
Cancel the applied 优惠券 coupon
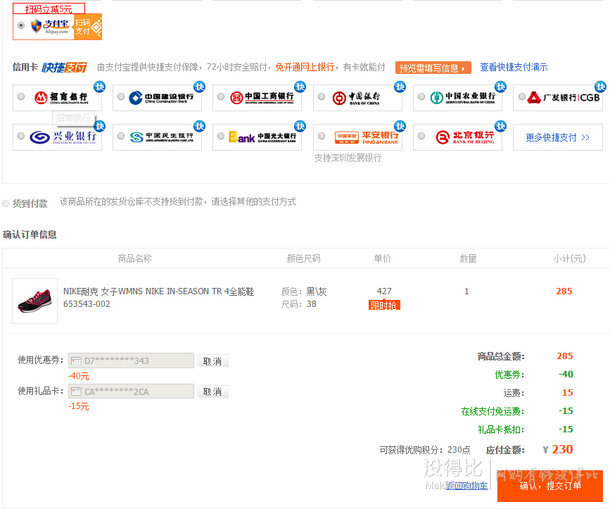coord(213,361)
